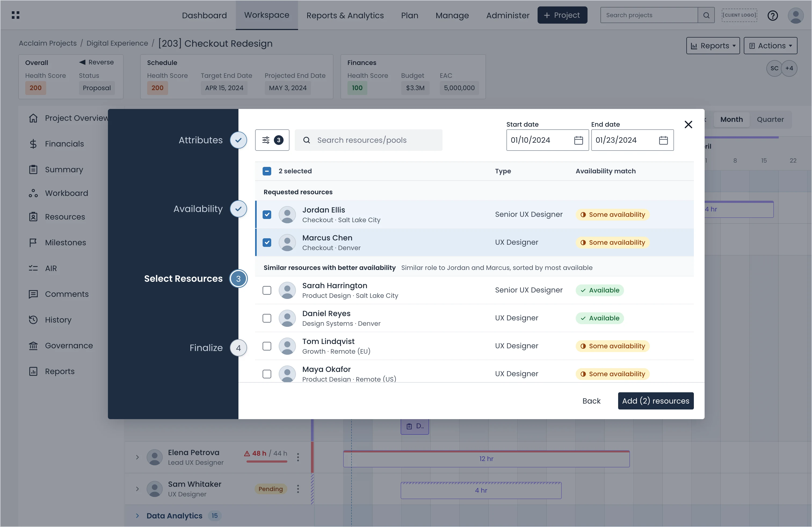The image size is (812, 527).
Task: Toggle the '2 selected' select-all checkbox
Action: pyautogui.click(x=267, y=171)
